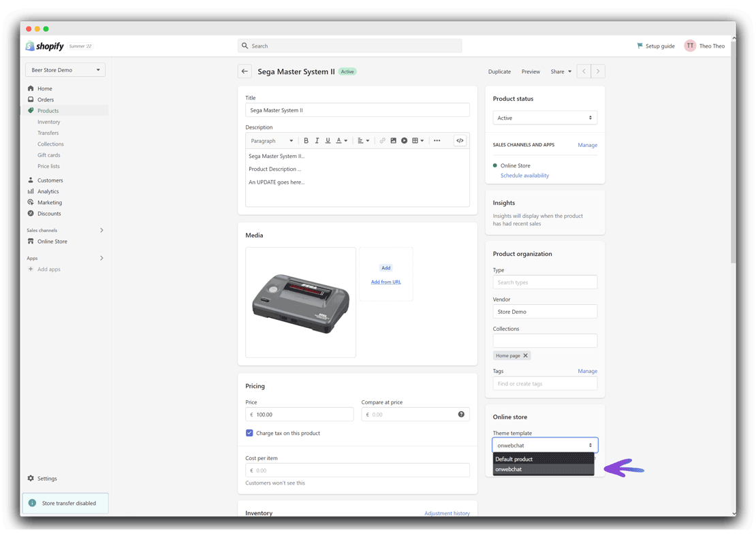Open the Share dropdown arrow
The height and width of the screenshot is (537, 756).
569,71
